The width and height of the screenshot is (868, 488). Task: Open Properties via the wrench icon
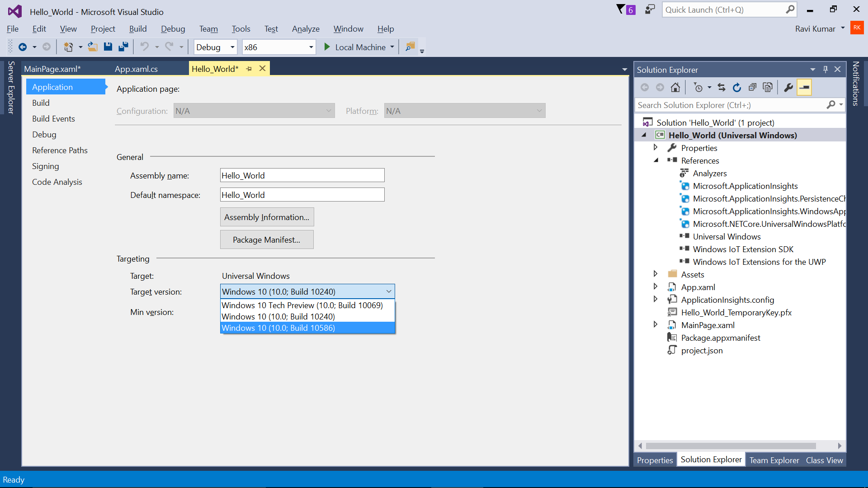point(788,88)
